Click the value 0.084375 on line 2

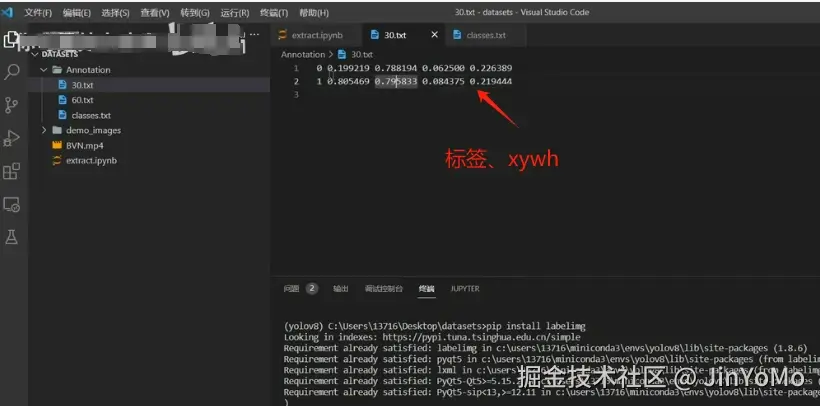443,82
